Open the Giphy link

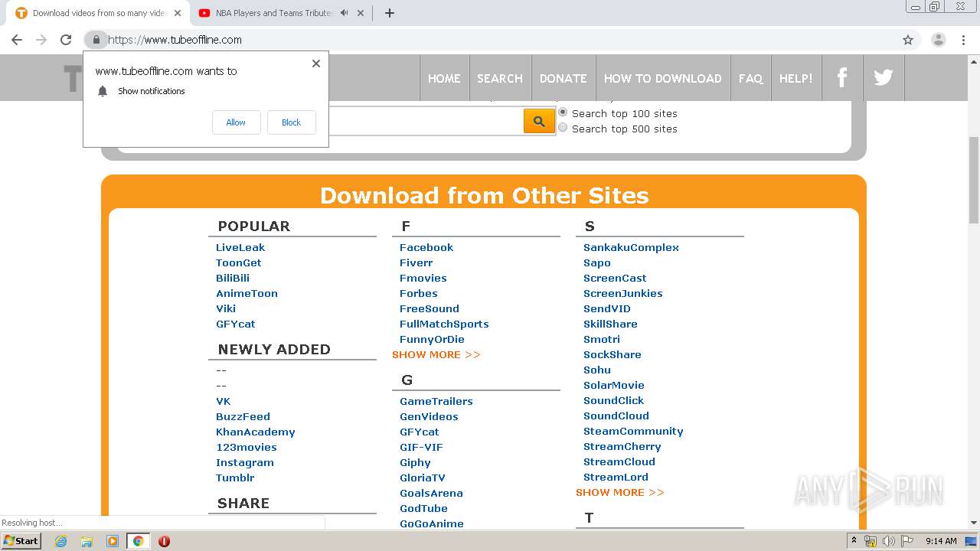tap(415, 462)
